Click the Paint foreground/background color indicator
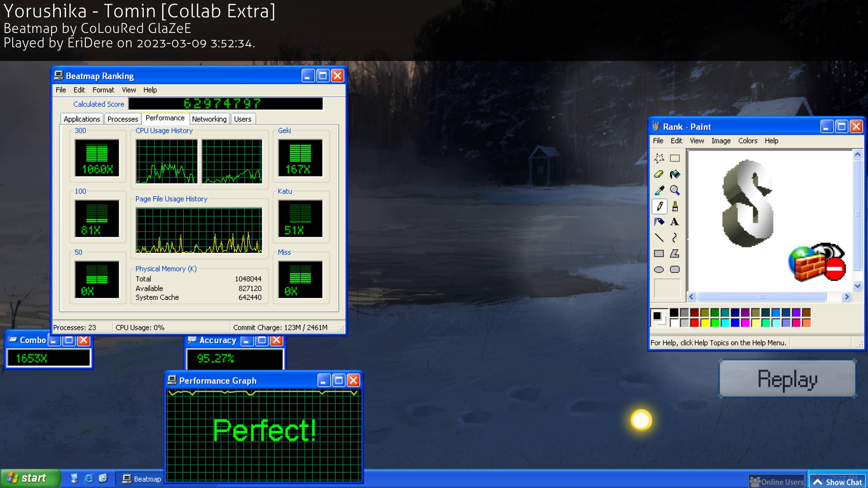This screenshot has height=488, width=868. click(x=659, y=318)
